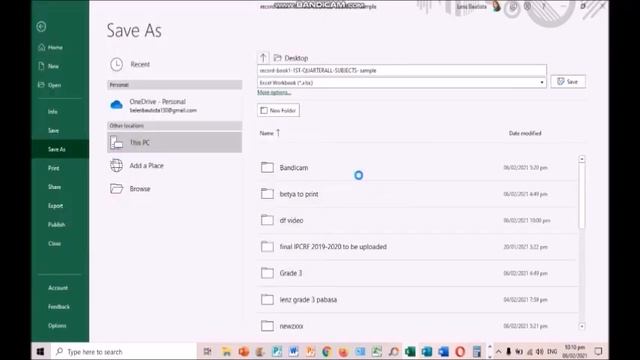Open PowerPoint from the taskbar
This screenshot has width=640, height=360.
pyautogui.click(x=244, y=351)
